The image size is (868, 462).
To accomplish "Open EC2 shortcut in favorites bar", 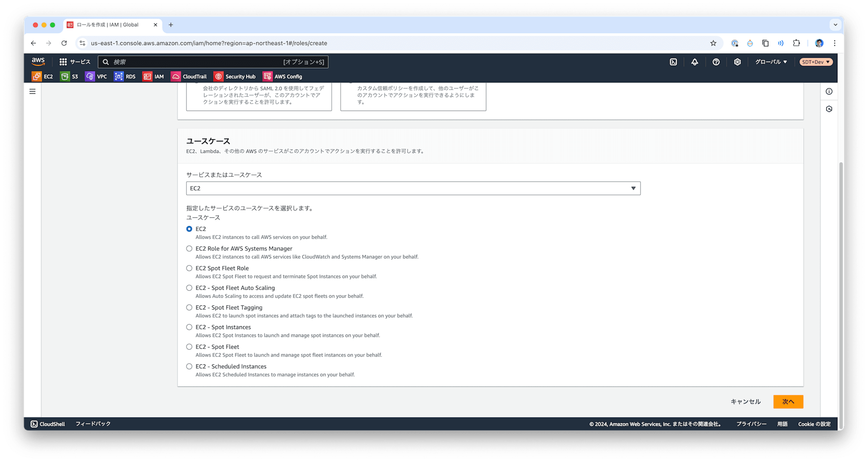I will 43,76.
